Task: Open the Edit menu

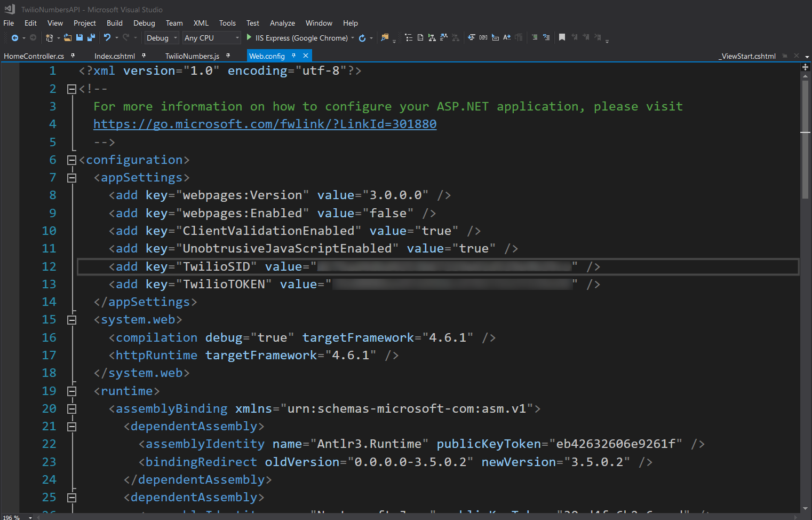Action: tap(30, 23)
